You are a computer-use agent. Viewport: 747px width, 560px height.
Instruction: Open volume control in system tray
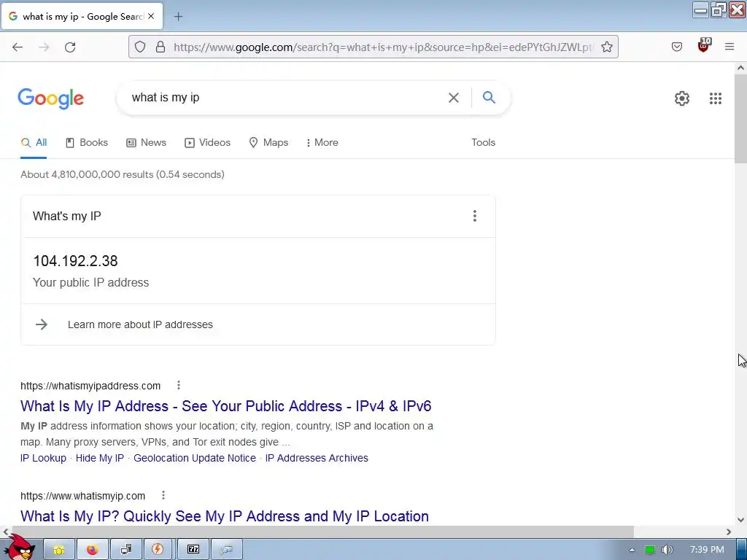click(667, 550)
